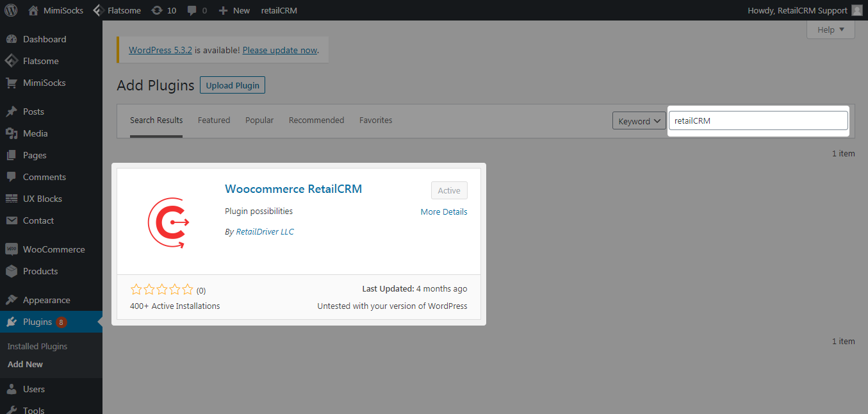Screen dimensions: 868x414
Task: Switch to the Popular tab
Action: [x=259, y=120]
